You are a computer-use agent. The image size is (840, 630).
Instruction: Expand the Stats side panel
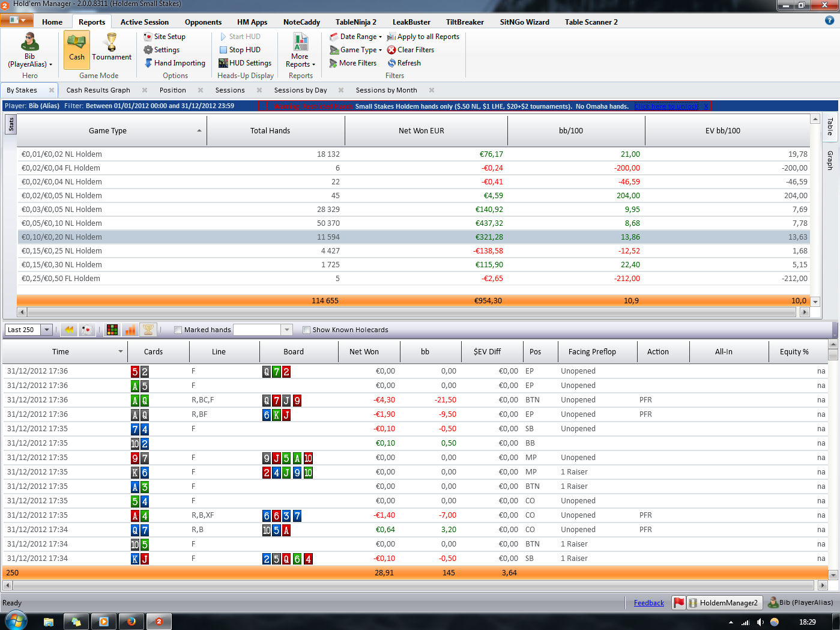click(x=11, y=124)
